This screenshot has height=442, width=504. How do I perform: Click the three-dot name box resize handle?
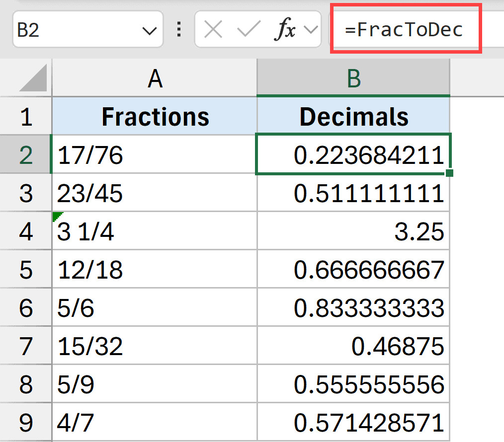pyautogui.click(x=179, y=30)
